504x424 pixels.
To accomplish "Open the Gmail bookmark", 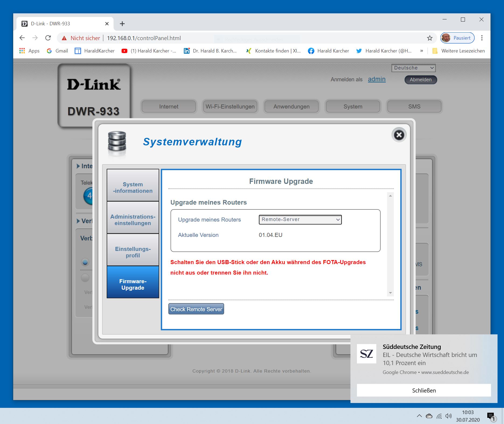I will click(x=57, y=51).
